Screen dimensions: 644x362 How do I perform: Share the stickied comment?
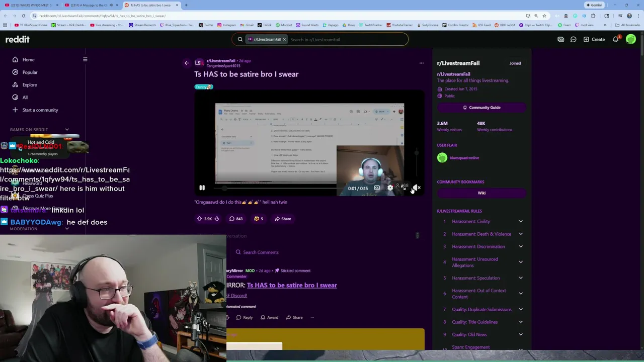coord(294,317)
